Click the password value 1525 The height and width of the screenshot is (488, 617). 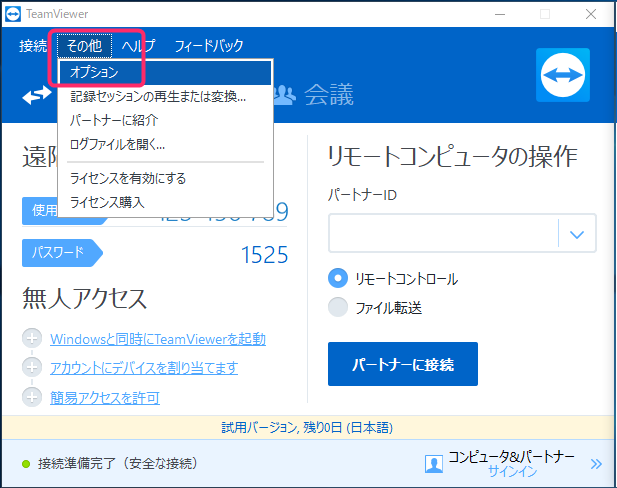(x=264, y=255)
